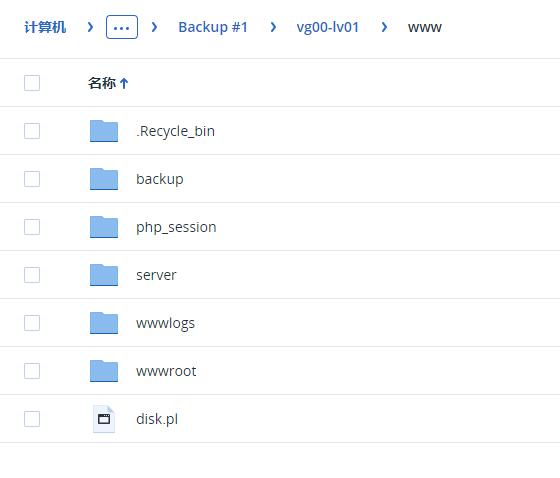
Task: Check the select-all checkbox in header
Action: (32, 83)
